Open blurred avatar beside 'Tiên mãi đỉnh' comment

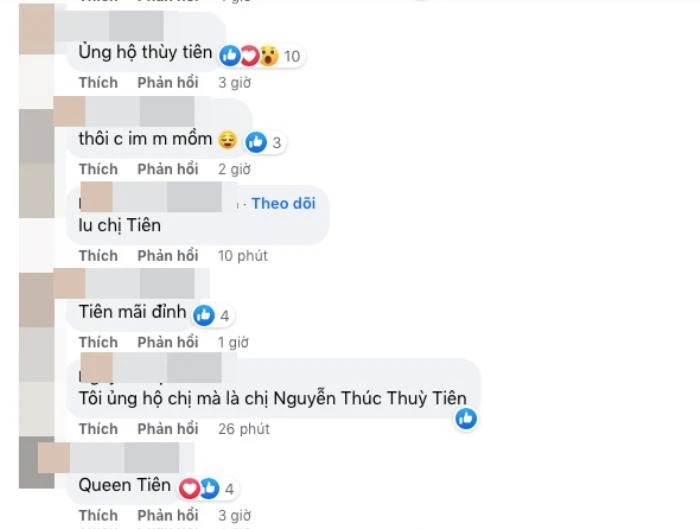(37, 300)
